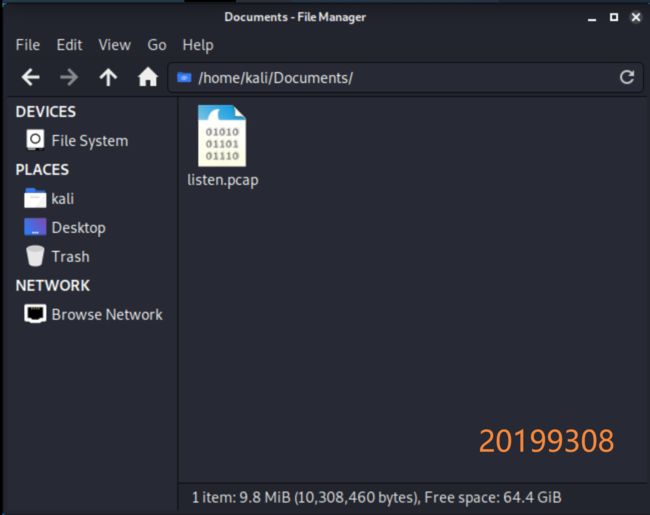Open the Edit menu

click(69, 45)
